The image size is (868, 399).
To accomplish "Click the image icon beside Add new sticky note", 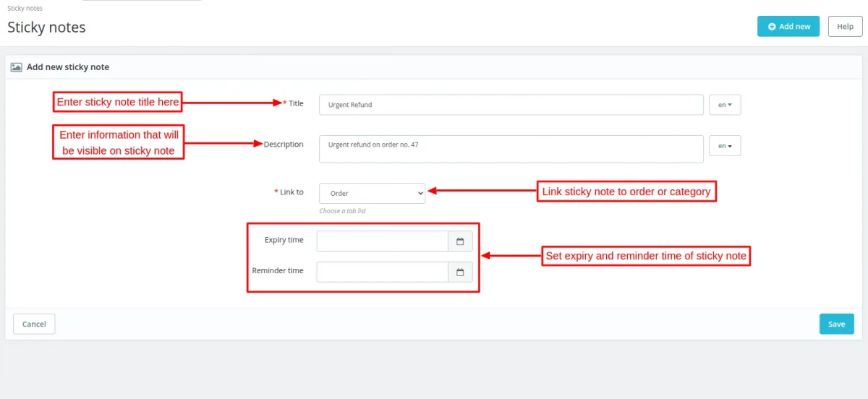I will [x=17, y=67].
